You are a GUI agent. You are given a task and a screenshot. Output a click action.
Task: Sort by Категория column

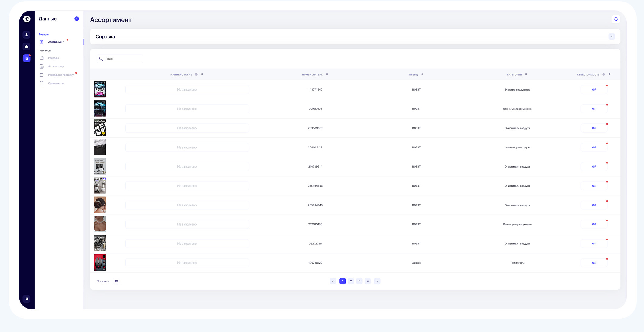coord(526,74)
